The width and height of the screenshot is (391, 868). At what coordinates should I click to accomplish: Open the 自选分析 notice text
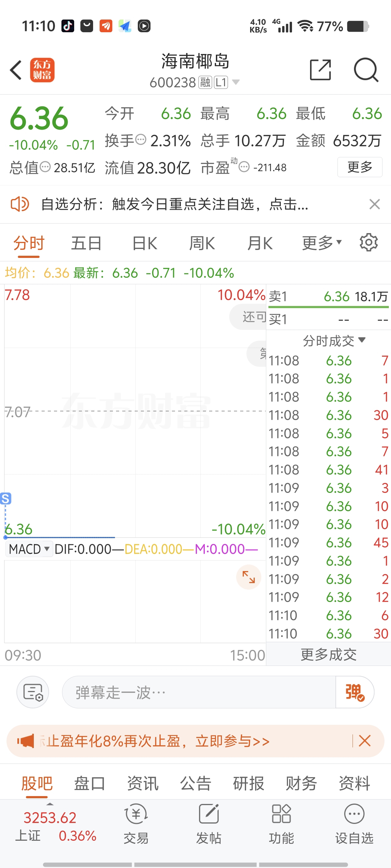coord(174,204)
